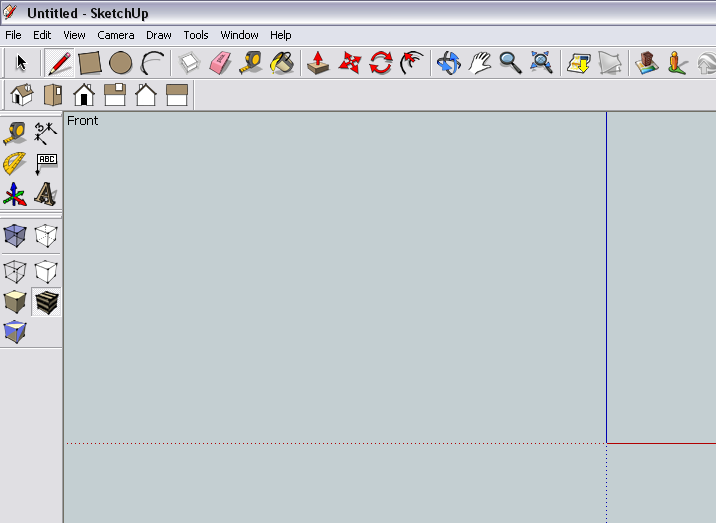The width and height of the screenshot is (716, 523).
Task: Click the Make Component icon
Action: [189, 63]
